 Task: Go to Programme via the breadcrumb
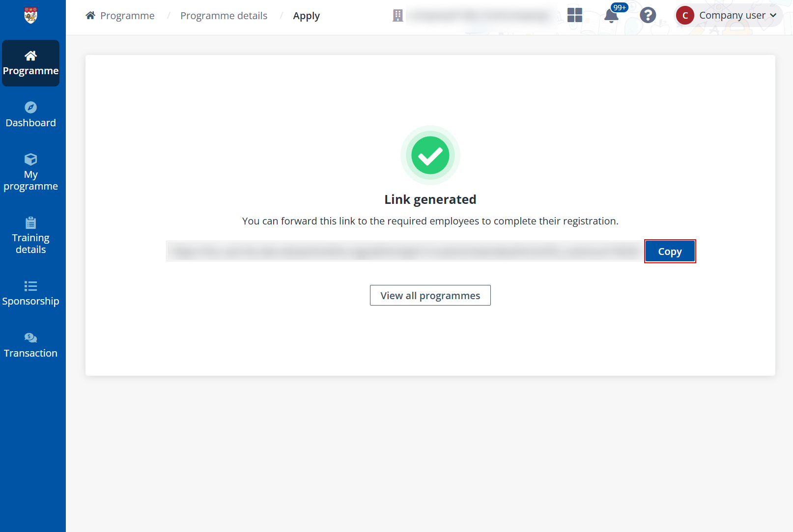coord(127,15)
